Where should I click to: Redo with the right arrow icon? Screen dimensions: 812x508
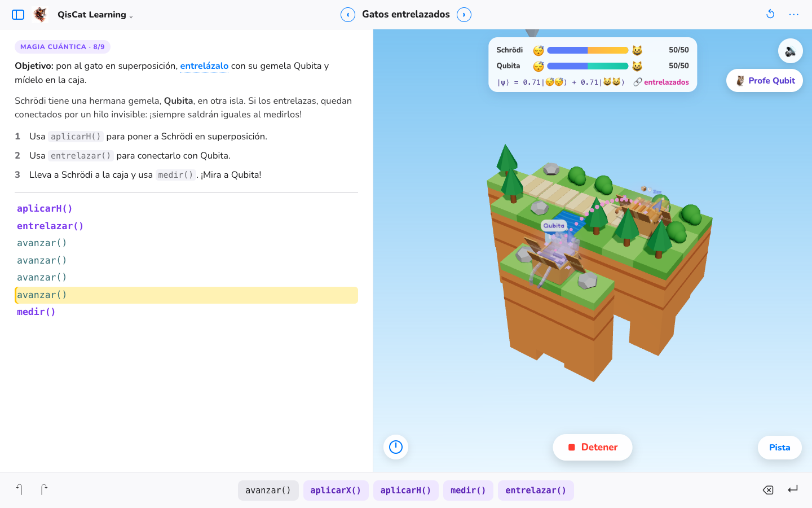pyautogui.click(x=44, y=490)
